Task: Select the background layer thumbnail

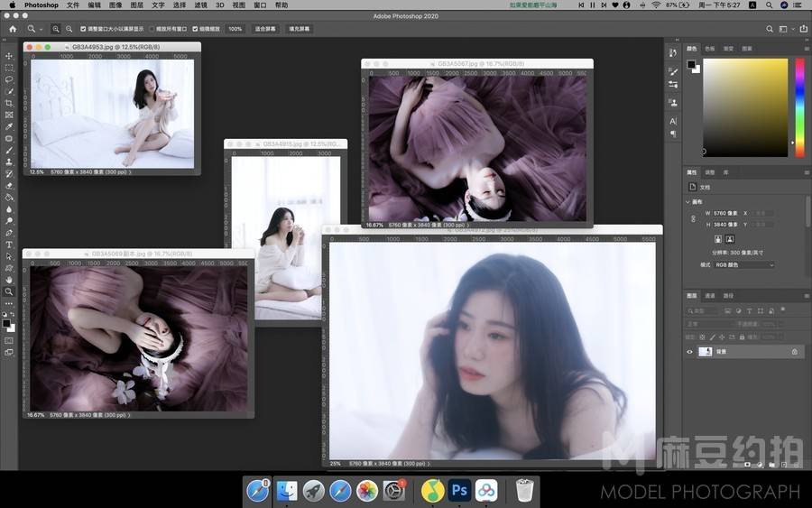Action: (705, 352)
